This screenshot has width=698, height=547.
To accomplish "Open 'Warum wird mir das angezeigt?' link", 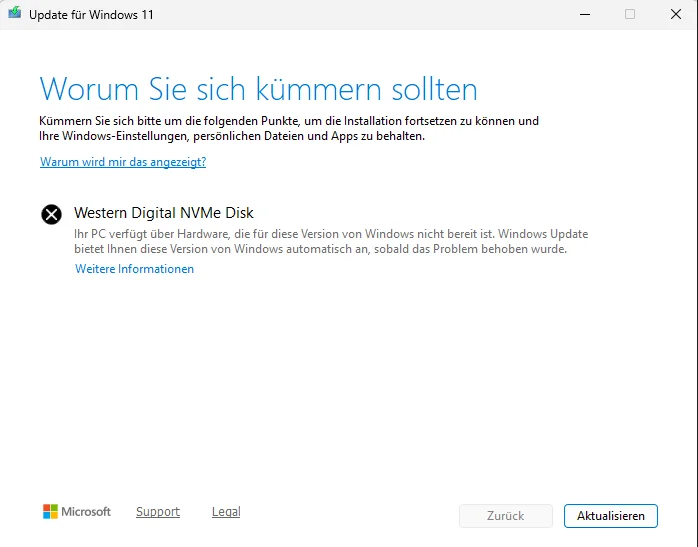I will click(x=123, y=162).
